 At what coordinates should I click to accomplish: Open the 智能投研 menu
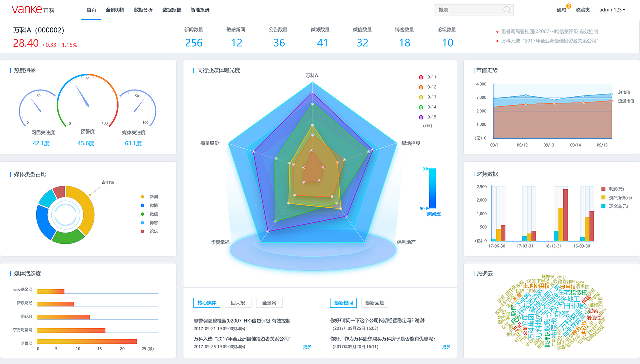(x=200, y=10)
